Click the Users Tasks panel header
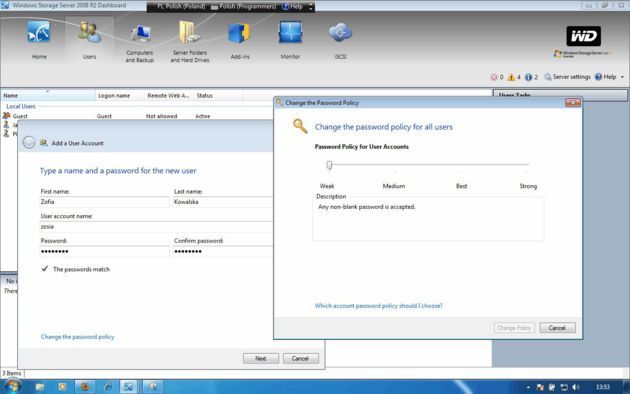 pyautogui.click(x=560, y=95)
